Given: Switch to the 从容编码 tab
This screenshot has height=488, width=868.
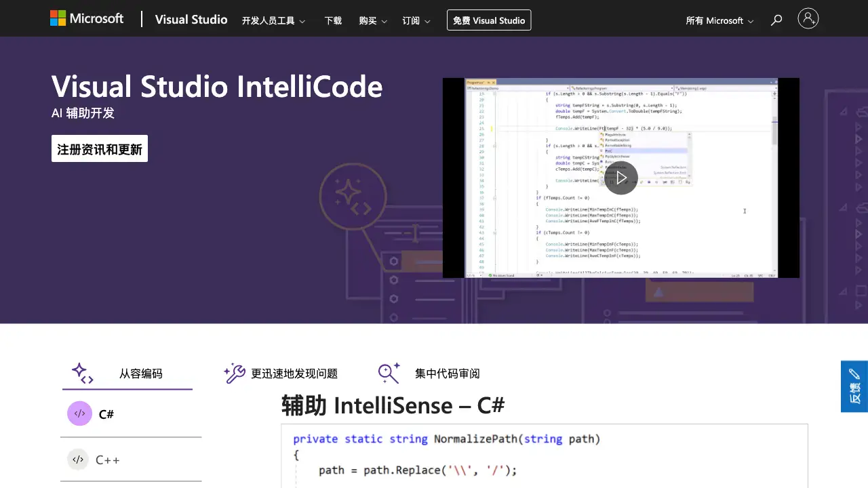Looking at the screenshot, I should (127, 373).
